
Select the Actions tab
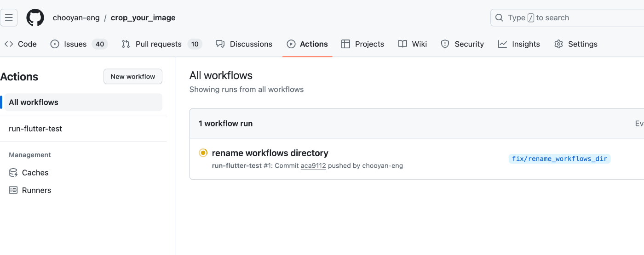pos(307,44)
